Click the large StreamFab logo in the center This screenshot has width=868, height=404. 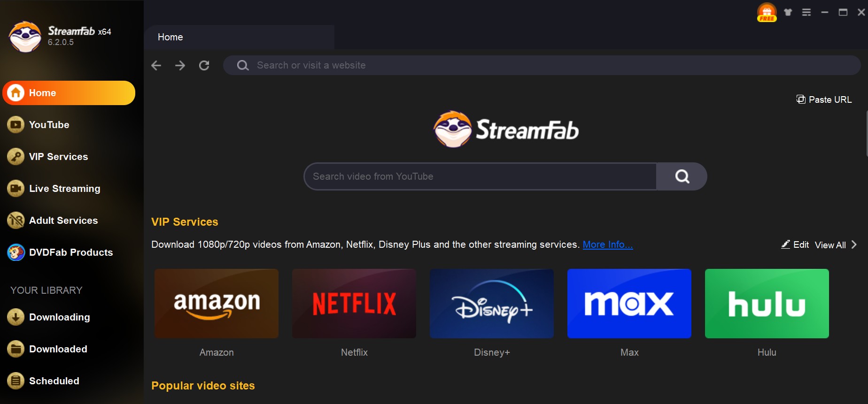click(506, 130)
